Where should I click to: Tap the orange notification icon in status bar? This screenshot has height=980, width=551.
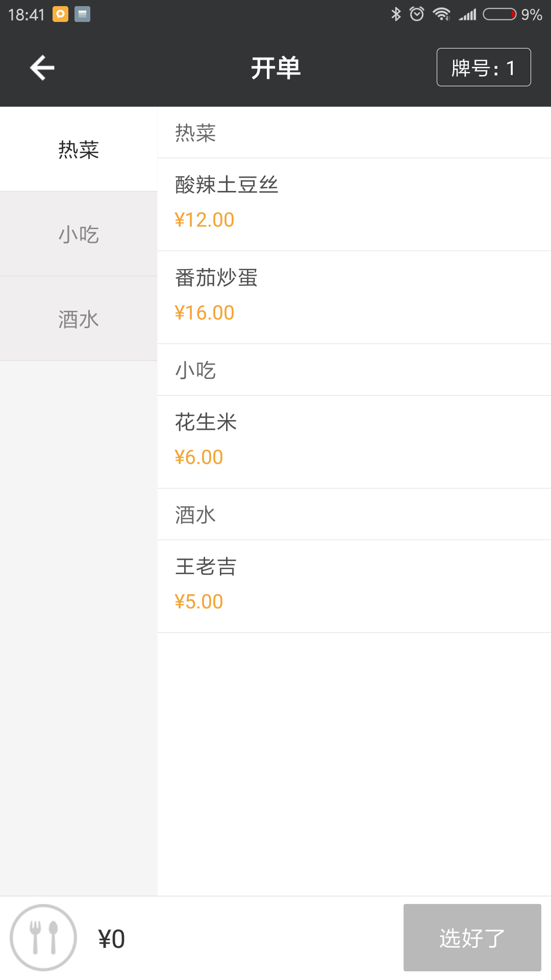(x=60, y=14)
